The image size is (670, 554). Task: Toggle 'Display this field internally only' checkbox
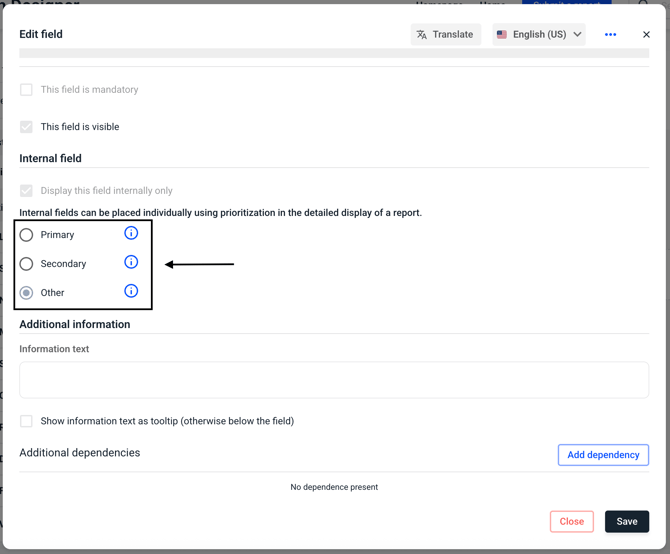(27, 191)
